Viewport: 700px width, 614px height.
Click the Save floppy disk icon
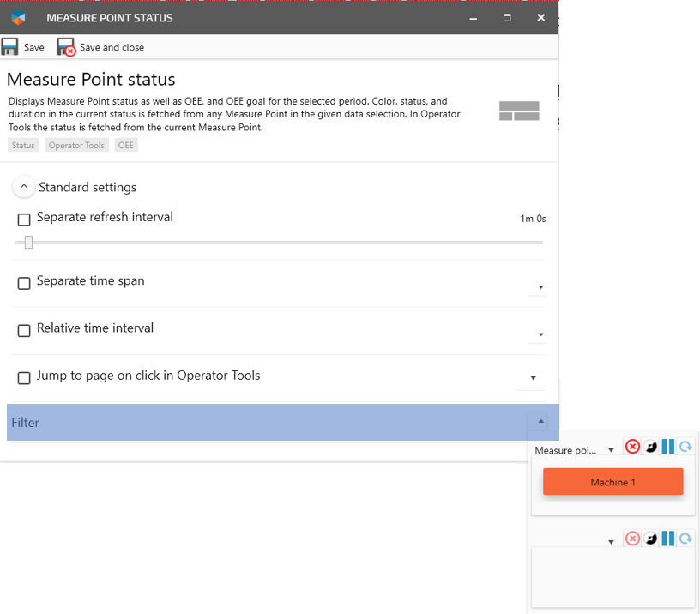coord(10,47)
